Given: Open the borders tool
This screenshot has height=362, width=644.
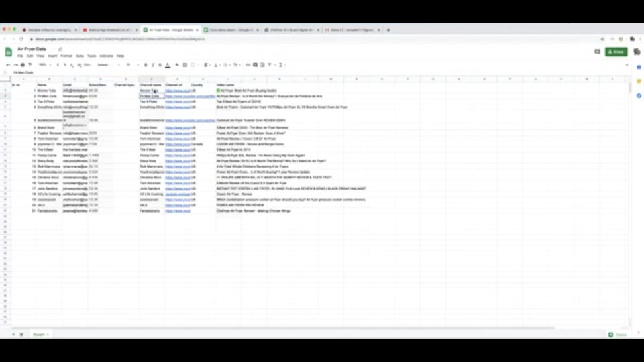Looking at the screenshot, I should click(x=185, y=65).
